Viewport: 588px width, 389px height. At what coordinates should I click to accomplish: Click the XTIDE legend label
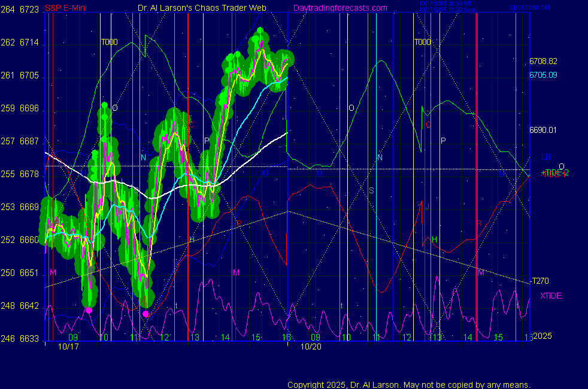tap(550, 296)
